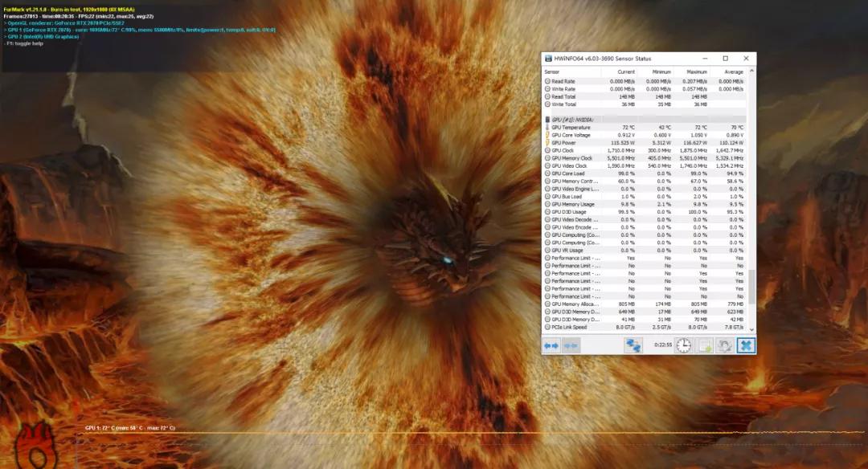Select the PCIe Link Speed row
Viewport: 868px width, 469px height.
click(569, 328)
